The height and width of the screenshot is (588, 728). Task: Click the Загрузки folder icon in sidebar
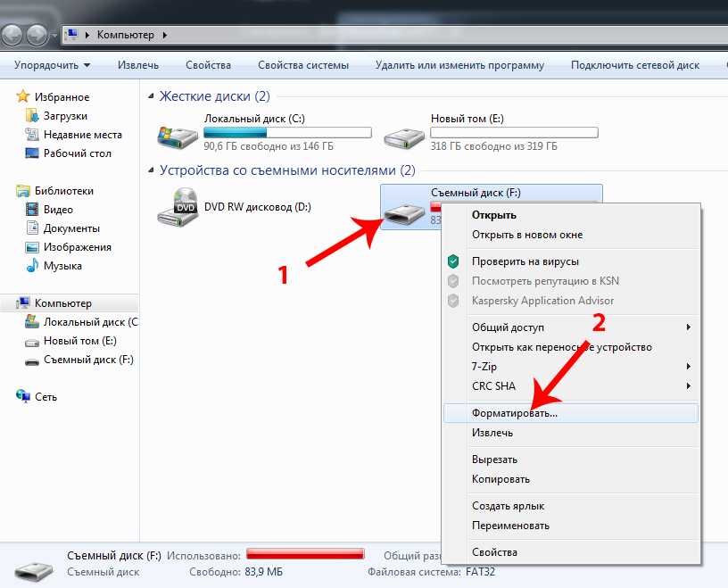(32, 116)
